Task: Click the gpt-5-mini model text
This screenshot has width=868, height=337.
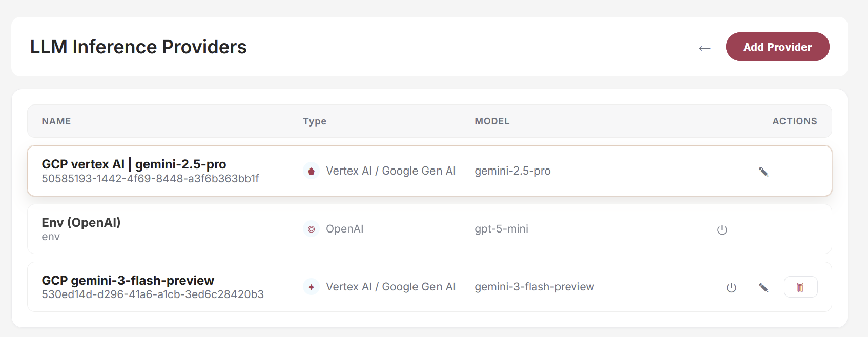Action: (x=501, y=229)
